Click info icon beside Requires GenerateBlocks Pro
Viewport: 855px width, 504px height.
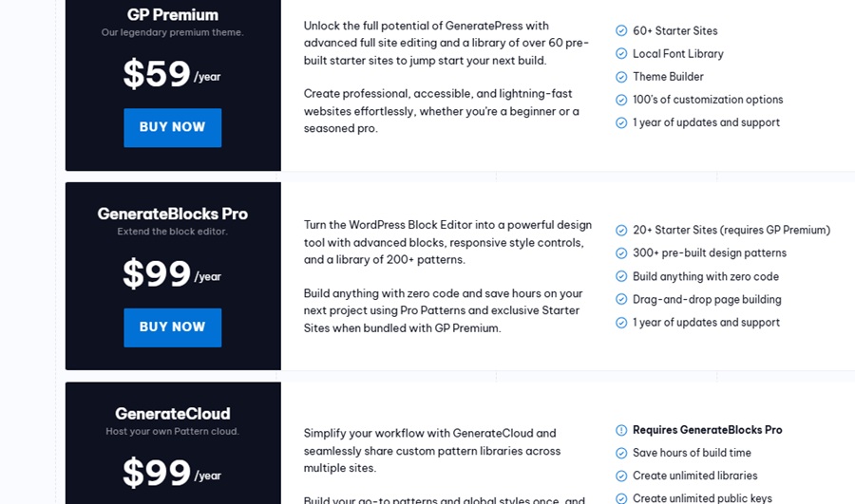621,430
